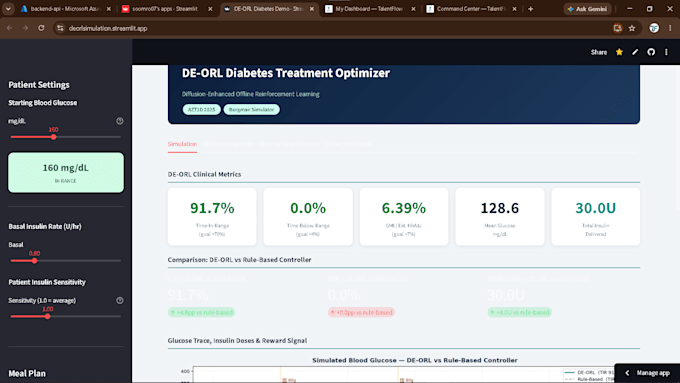Click the Basal insulin rate slider handle
This screenshot has height=383, width=680.
coord(34,261)
